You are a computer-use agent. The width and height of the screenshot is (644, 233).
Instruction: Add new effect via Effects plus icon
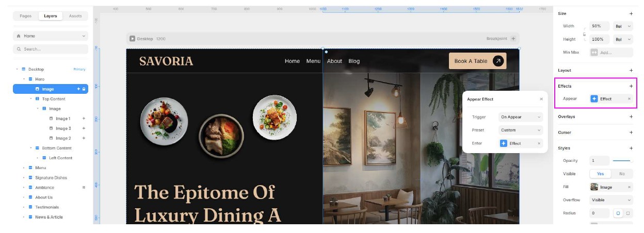pos(631,86)
